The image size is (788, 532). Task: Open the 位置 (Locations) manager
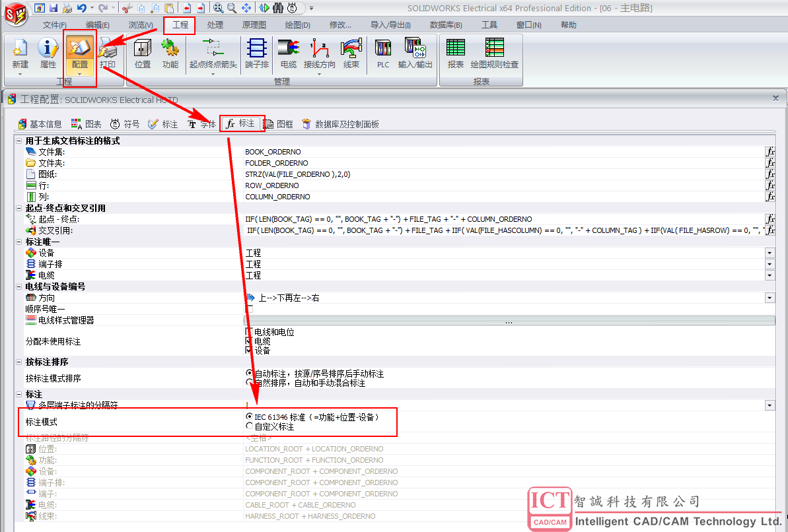[x=143, y=54]
